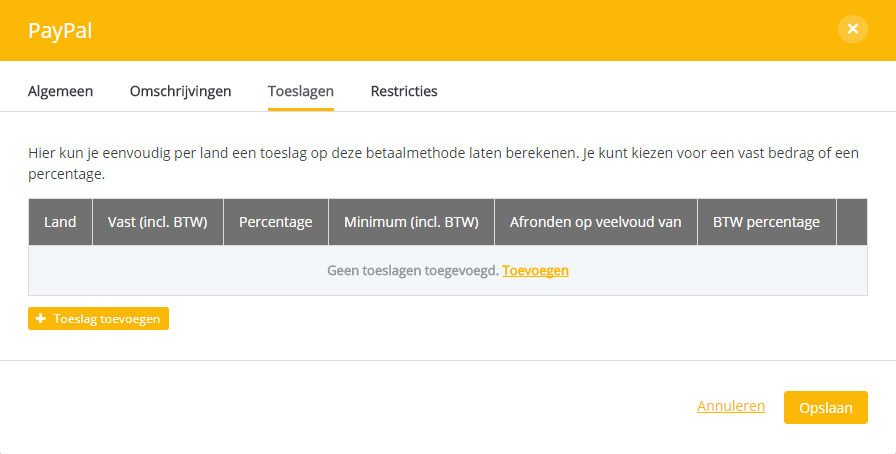896x454 pixels.
Task: Switch to the Algemeen tab
Action: click(61, 91)
